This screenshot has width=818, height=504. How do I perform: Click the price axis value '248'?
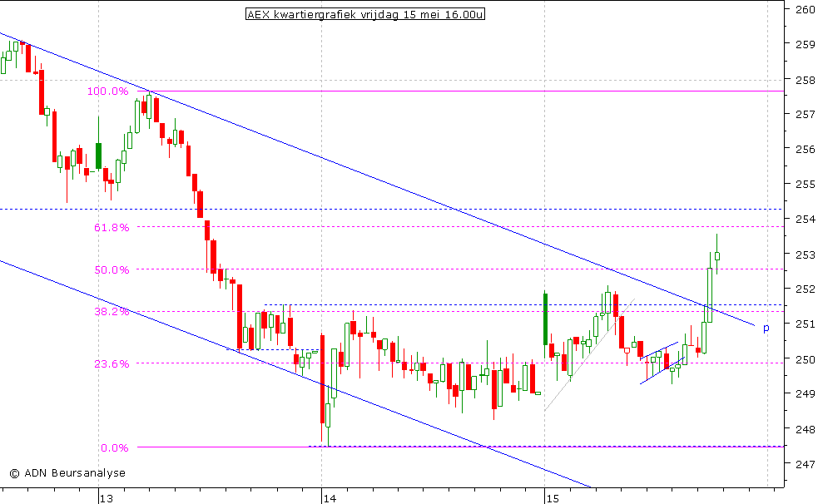805,429
